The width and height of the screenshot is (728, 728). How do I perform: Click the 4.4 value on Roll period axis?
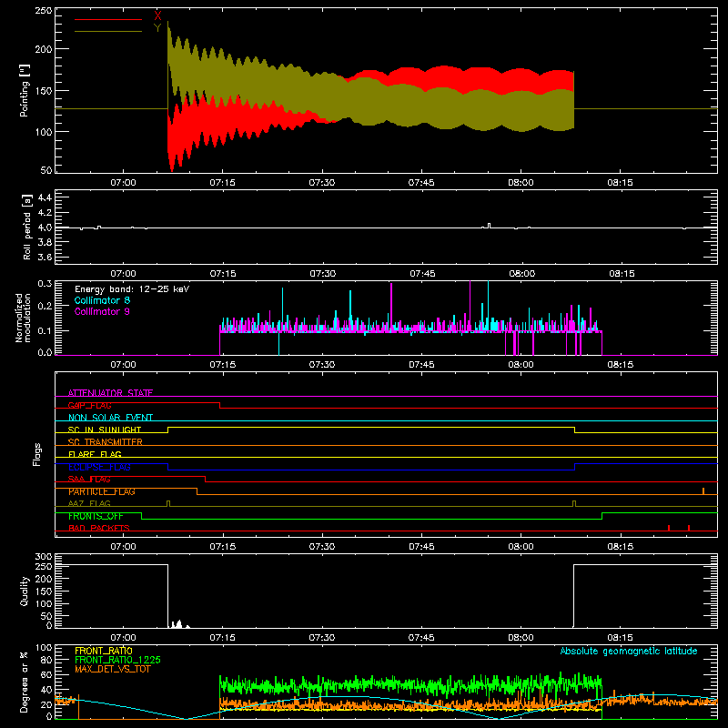(45, 197)
